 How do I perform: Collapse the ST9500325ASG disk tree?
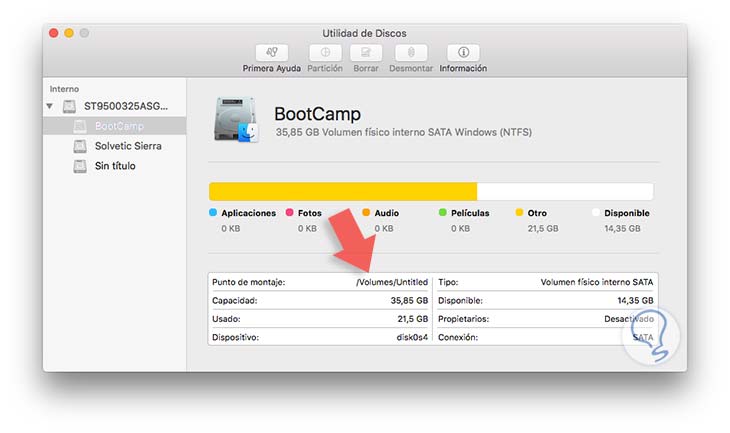(50, 106)
